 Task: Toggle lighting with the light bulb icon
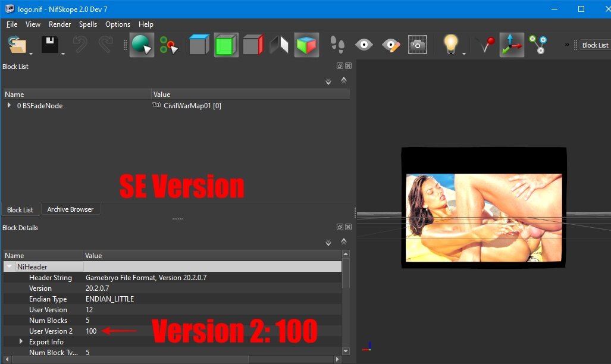[x=450, y=44]
